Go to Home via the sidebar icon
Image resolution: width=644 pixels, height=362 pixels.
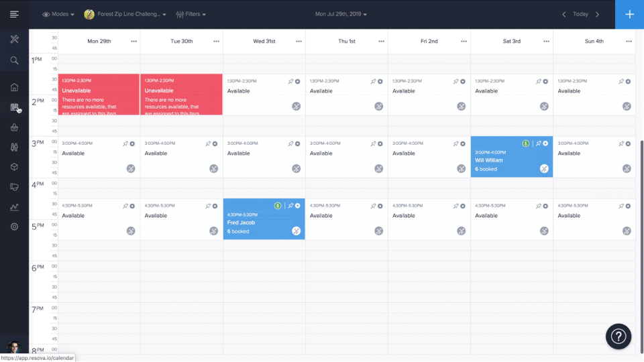coord(14,87)
